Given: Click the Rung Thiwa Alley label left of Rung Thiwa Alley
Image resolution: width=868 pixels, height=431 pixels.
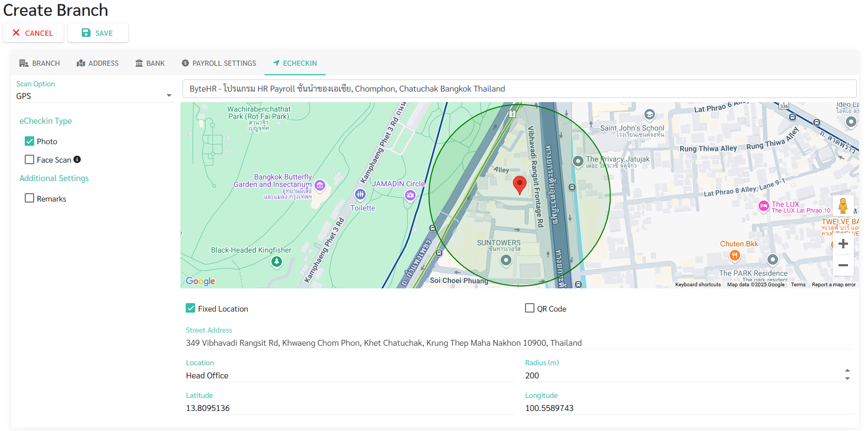Looking at the screenshot, I should pos(708,149).
